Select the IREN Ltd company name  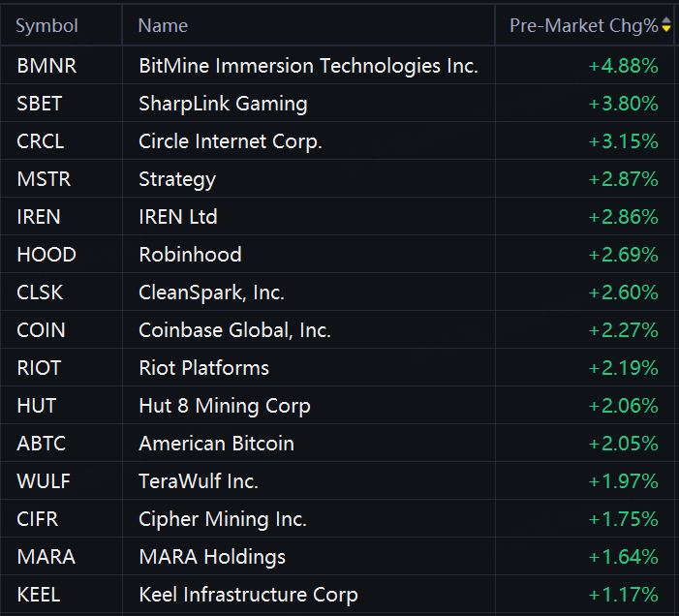(178, 217)
